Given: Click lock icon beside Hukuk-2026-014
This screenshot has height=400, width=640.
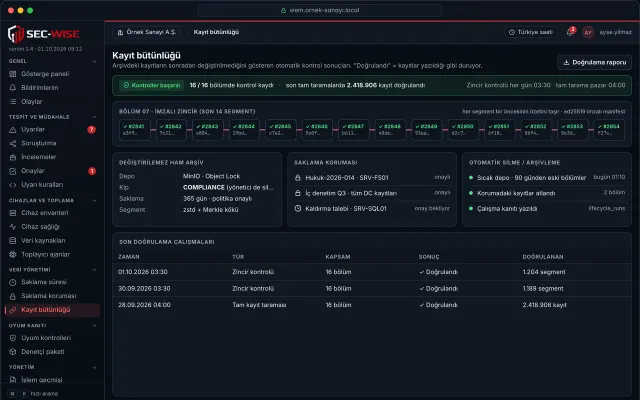Looking at the screenshot, I should 298,178.
